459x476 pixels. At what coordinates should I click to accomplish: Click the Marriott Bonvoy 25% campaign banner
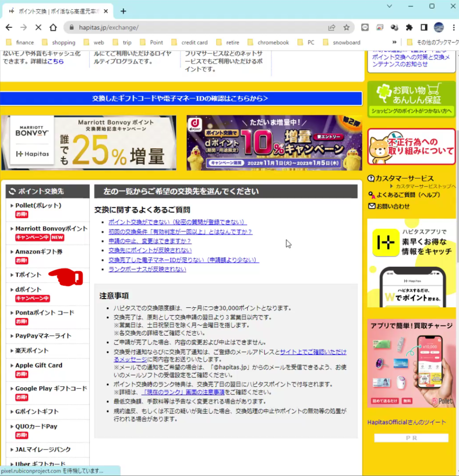(x=89, y=143)
